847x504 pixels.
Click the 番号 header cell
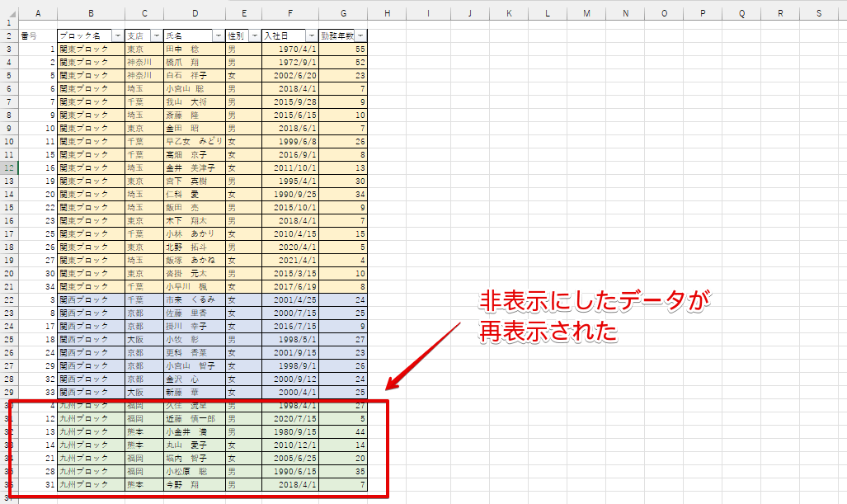tap(38, 35)
